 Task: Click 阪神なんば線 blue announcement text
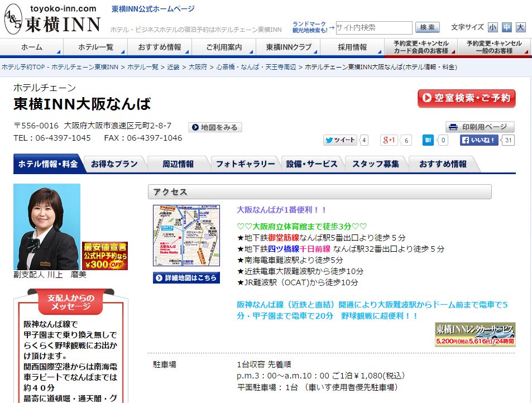click(x=372, y=310)
